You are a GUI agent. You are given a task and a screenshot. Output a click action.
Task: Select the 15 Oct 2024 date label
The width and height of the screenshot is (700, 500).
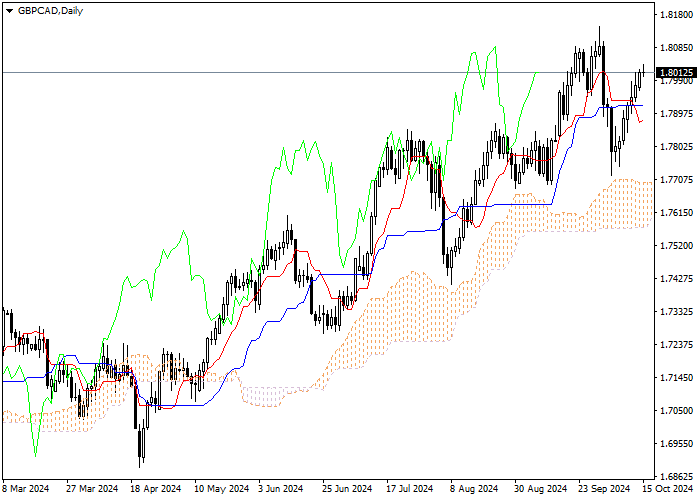pos(668,489)
